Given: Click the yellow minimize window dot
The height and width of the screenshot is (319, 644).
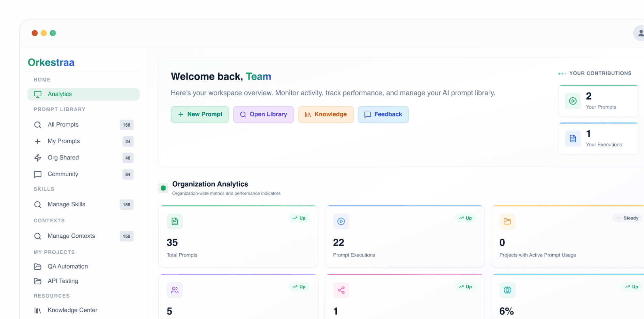Looking at the screenshot, I should 44,33.
